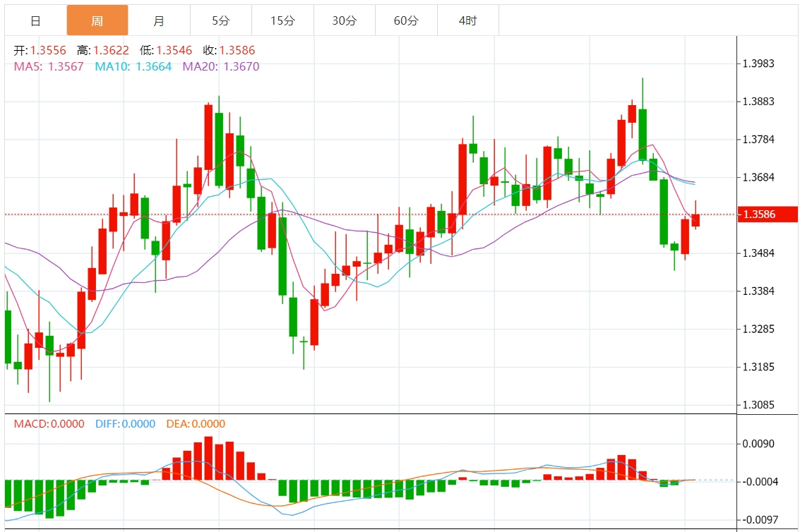This screenshot has width=812, height=532.
Task: Click the 1.3185 price axis label
Action: 758,367
